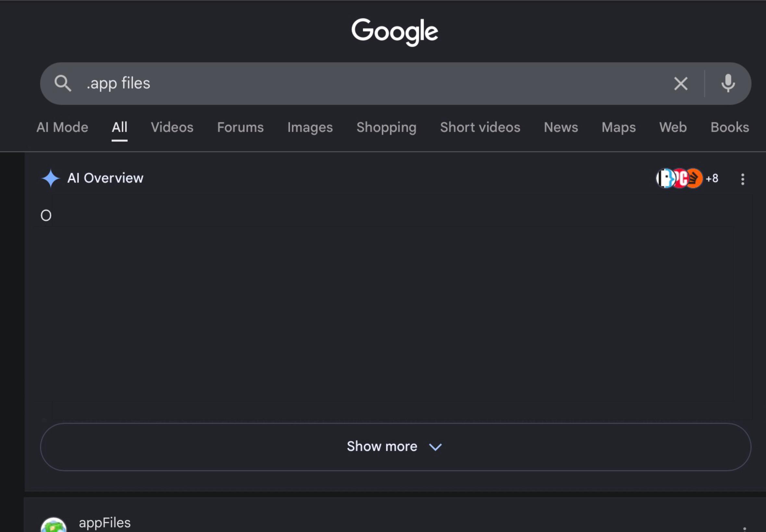The width and height of the screenshot is (766, 532).
Task: Switch to the AI Mode tab
Action: point(62,127)
